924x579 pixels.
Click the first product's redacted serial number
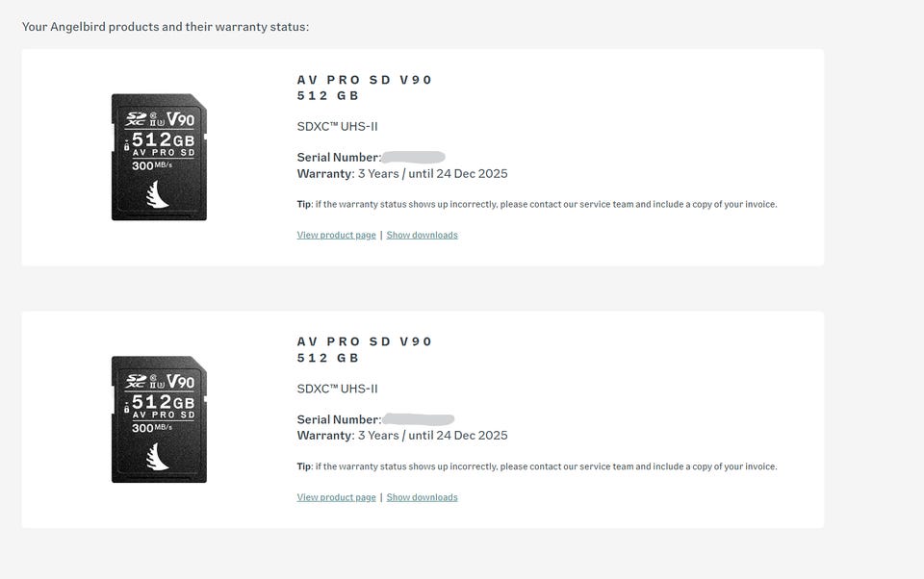[x=413, y=157]
